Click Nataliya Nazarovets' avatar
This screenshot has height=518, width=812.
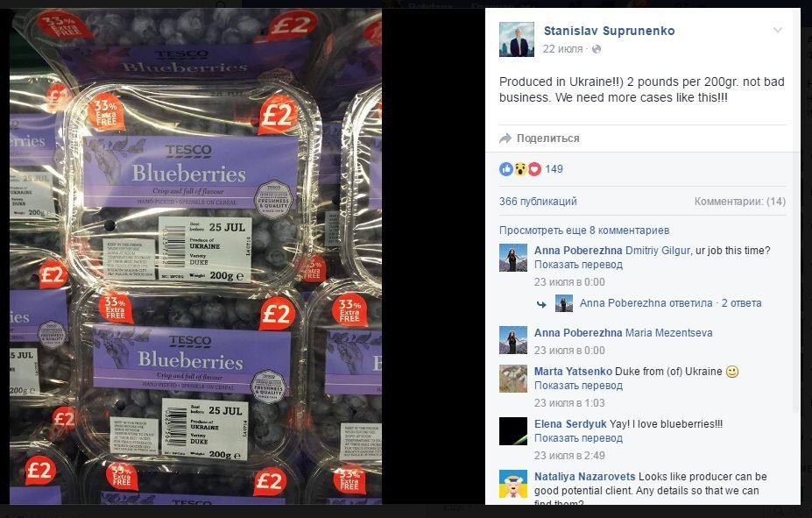[x=513, y=484]
